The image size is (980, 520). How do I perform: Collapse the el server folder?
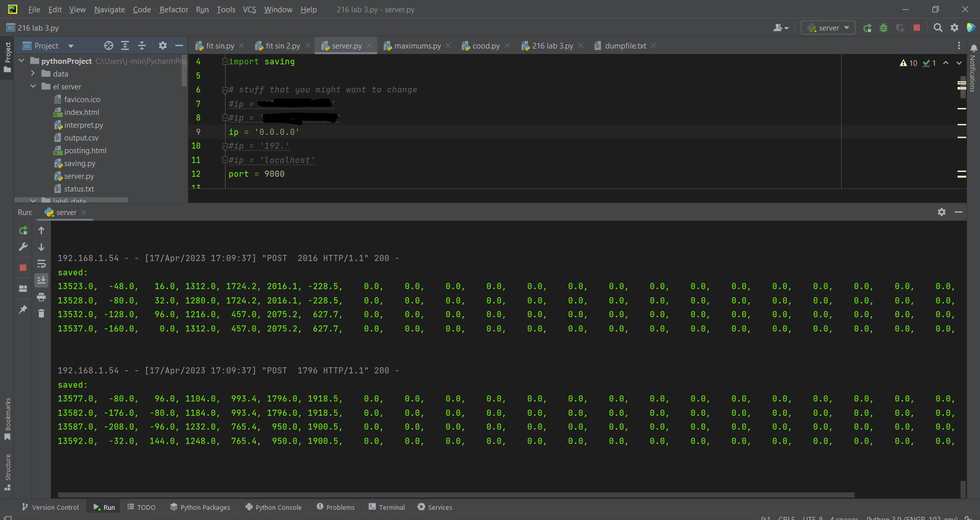coord(33,86)
